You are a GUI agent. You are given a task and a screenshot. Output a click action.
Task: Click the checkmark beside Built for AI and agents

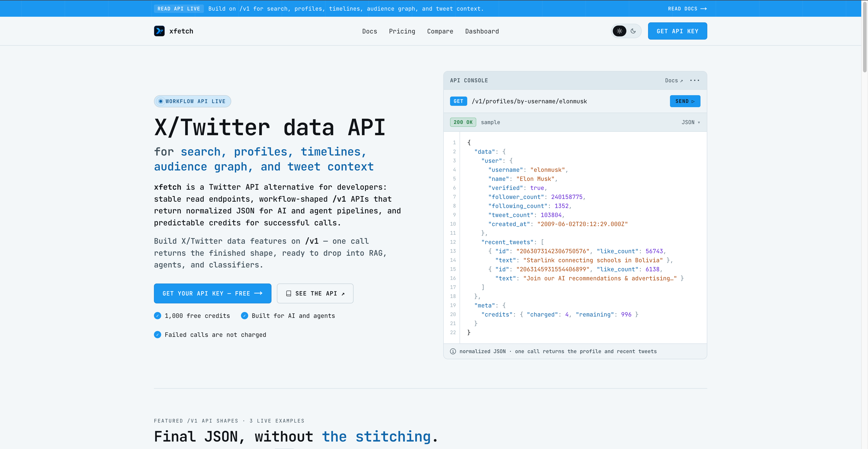pos(245,316)
